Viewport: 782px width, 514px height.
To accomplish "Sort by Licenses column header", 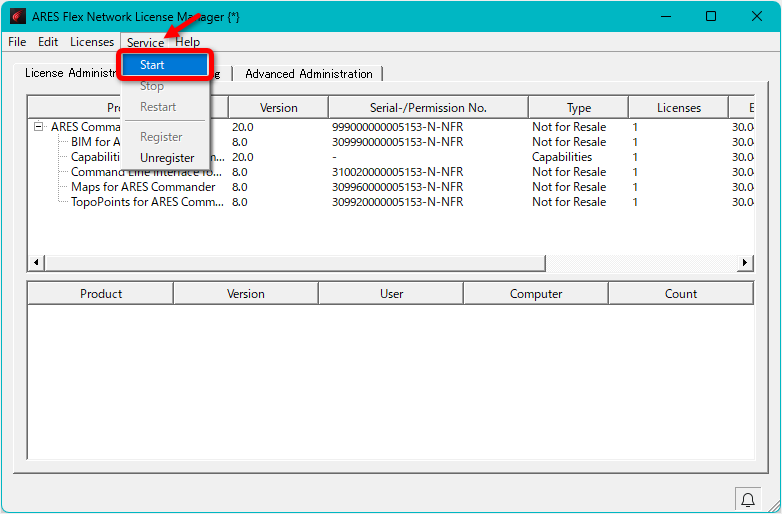I will tap(678, 108).
